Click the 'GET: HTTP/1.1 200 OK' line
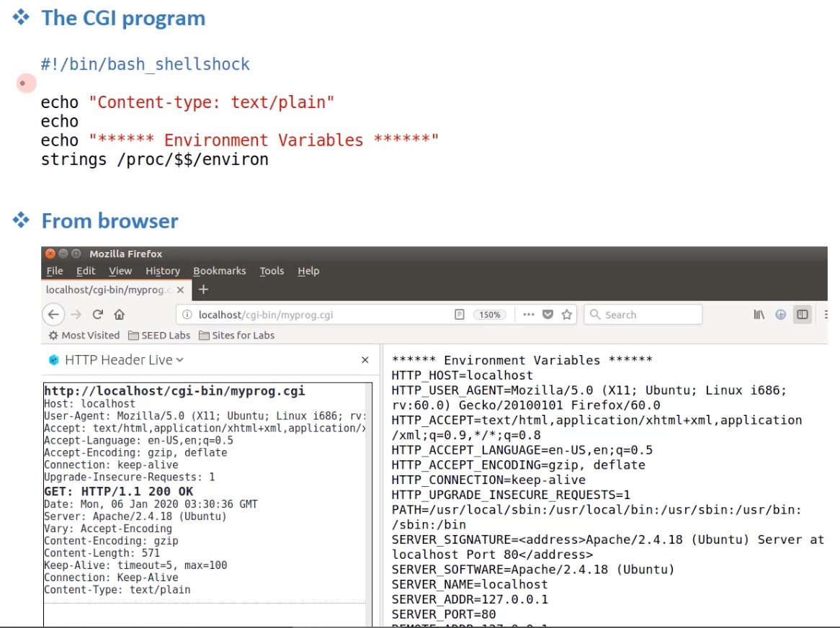This screenshot has width=840, height=628. coord(118,491)
